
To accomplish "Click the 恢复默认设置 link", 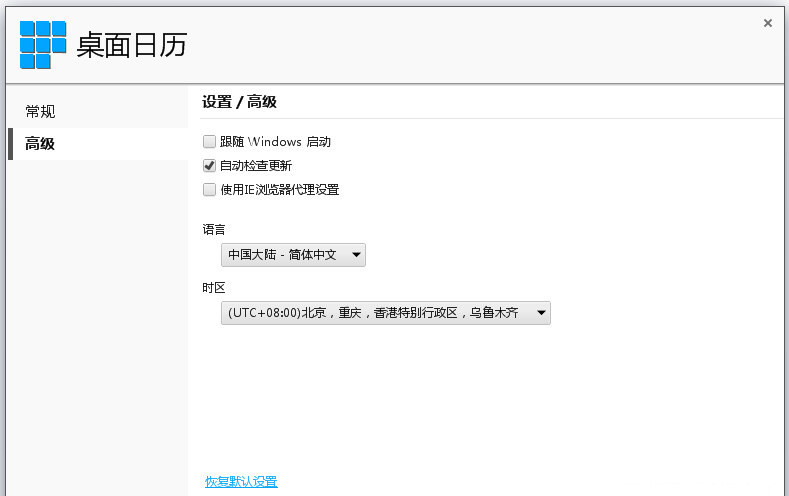I will click(x=241, y=482).
